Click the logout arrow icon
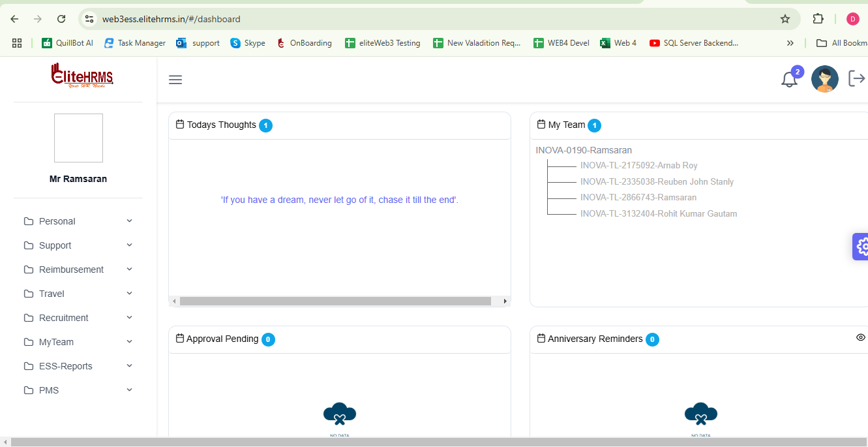The height and width of the screenshot is (447, 868). pos(856,78)
